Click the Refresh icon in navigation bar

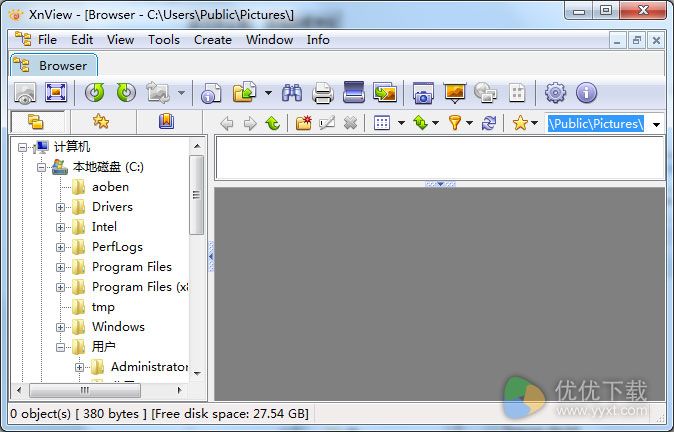[489, 123]
